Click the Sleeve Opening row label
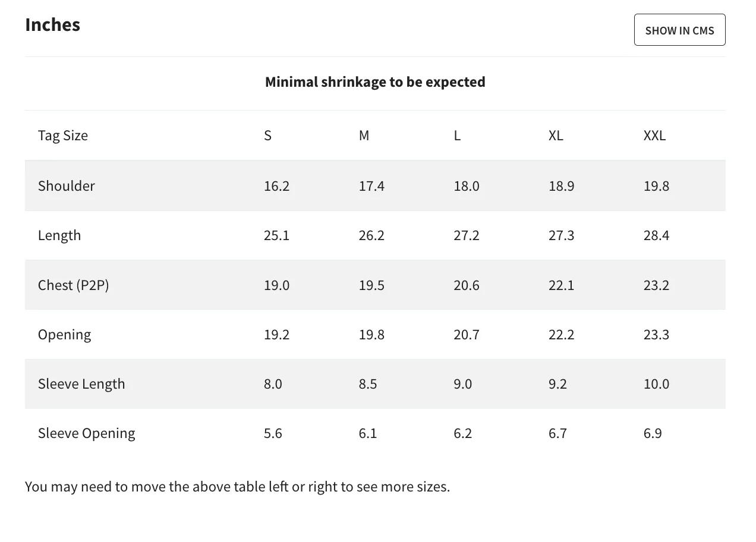 pos(87,433)
